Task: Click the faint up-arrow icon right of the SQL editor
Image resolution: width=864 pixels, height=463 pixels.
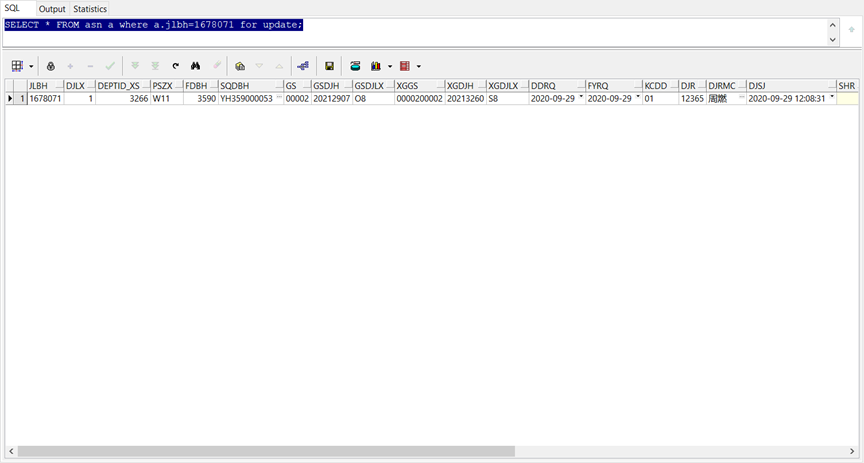Action: click(851, 30)
